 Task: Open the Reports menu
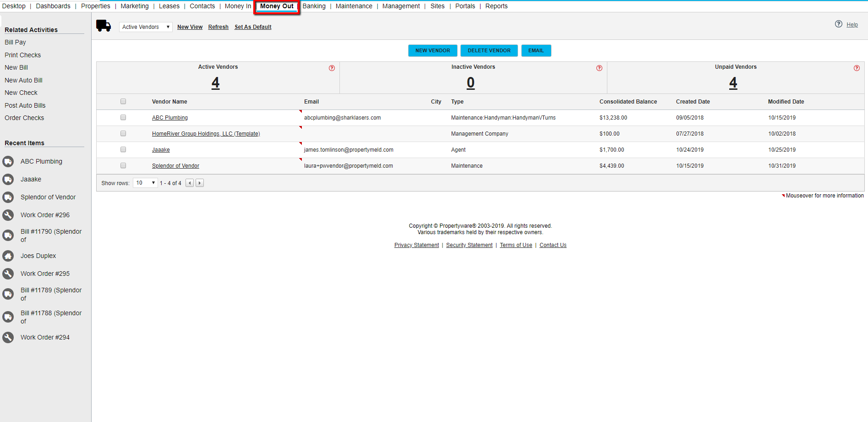[496, 6]
